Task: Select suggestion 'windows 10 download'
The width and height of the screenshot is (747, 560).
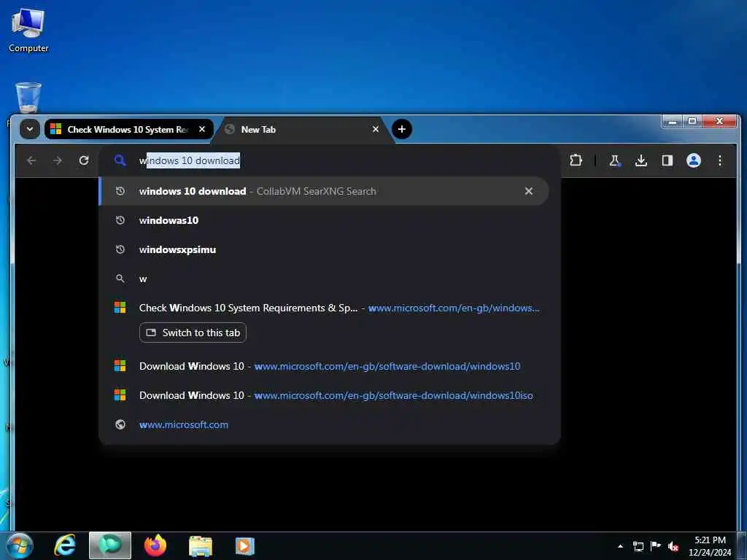Action: coord(324,191)
